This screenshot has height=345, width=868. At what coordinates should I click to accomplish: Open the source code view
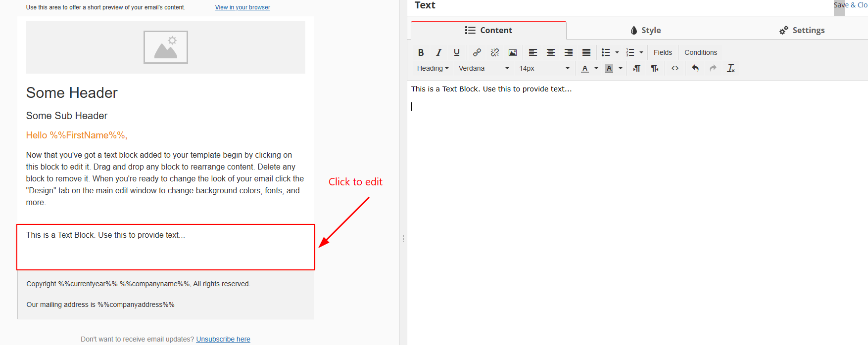[x=675, y=68]
